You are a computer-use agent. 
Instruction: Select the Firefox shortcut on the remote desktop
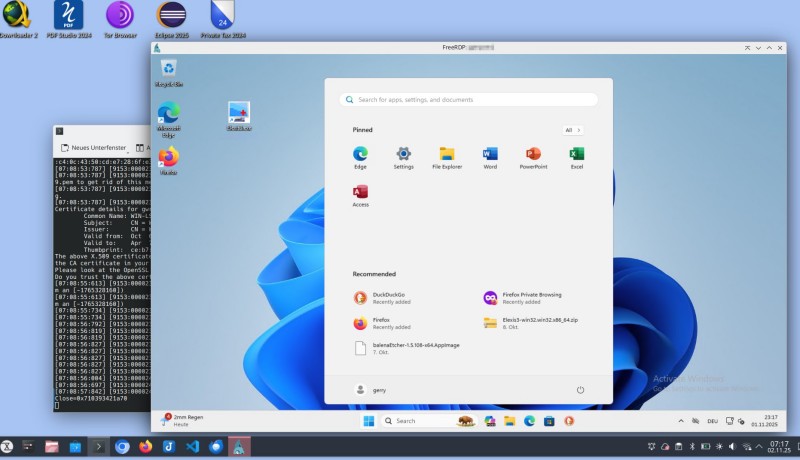click(x=168, y=161)
